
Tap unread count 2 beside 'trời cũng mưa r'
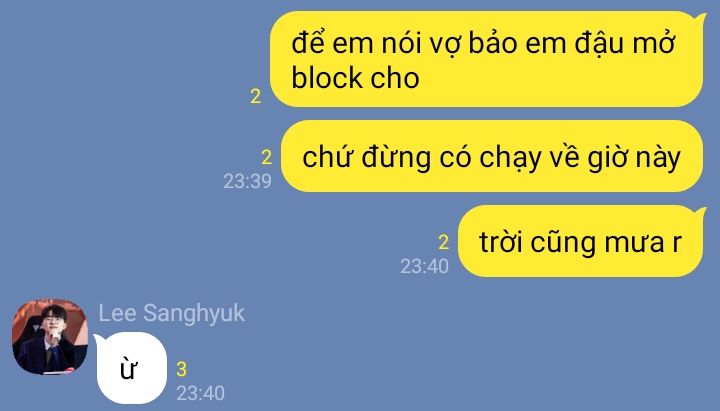tap(443, 242)
